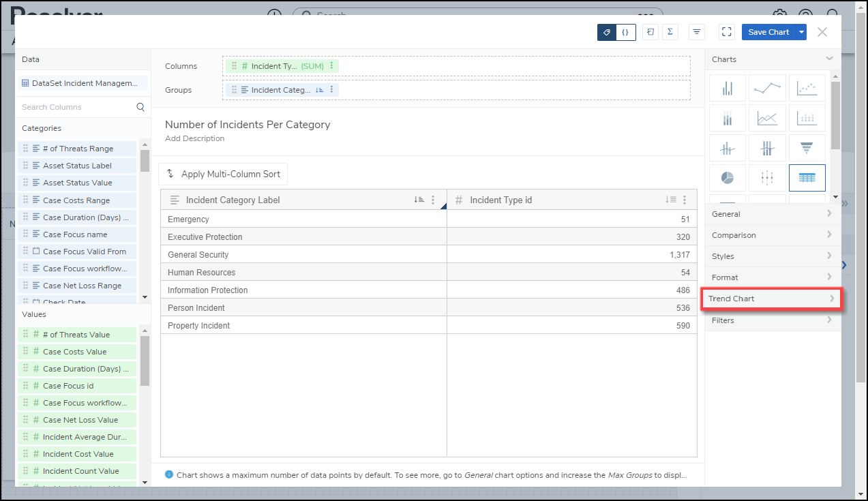The width and height of the screenshot is (868, 501).
Task: Click the Search Columns input field
Action: (x=76, y=107)
